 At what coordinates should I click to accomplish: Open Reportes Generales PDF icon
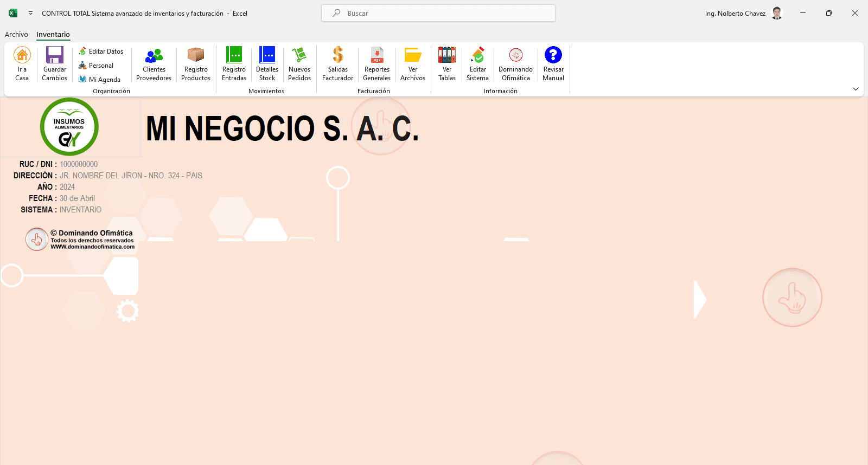377,55
